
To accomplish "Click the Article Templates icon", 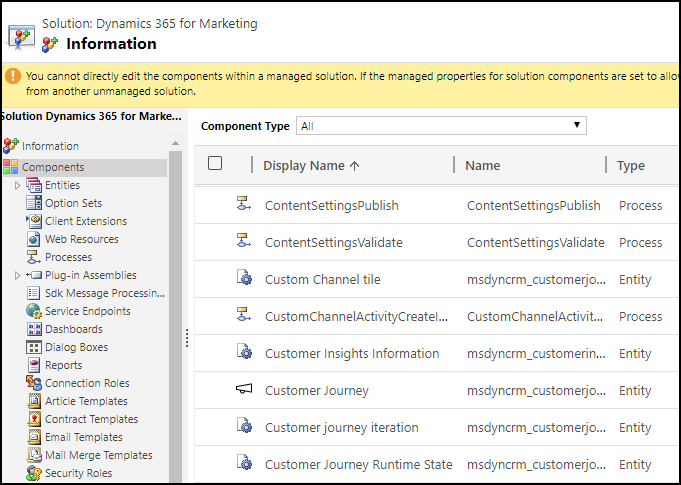I will [x=34, y=401].
